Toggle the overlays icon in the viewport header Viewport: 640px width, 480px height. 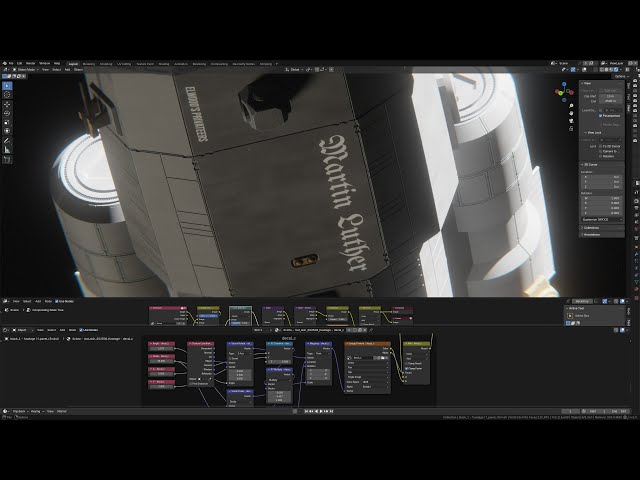tap(584, 70)
